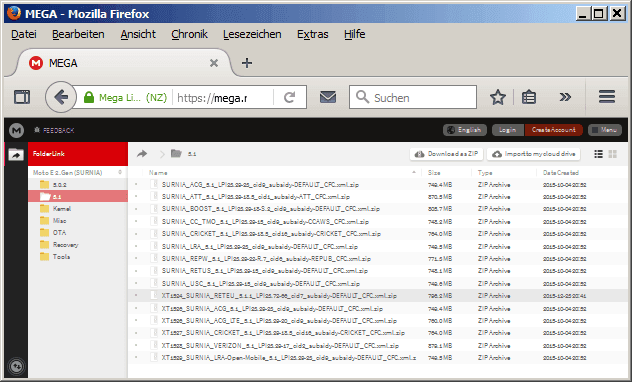Screen dimensions: 632x382
Task: Click the sidebar toggle icon left of the back button
Action: pyautogui.click(x=22, y=97)
